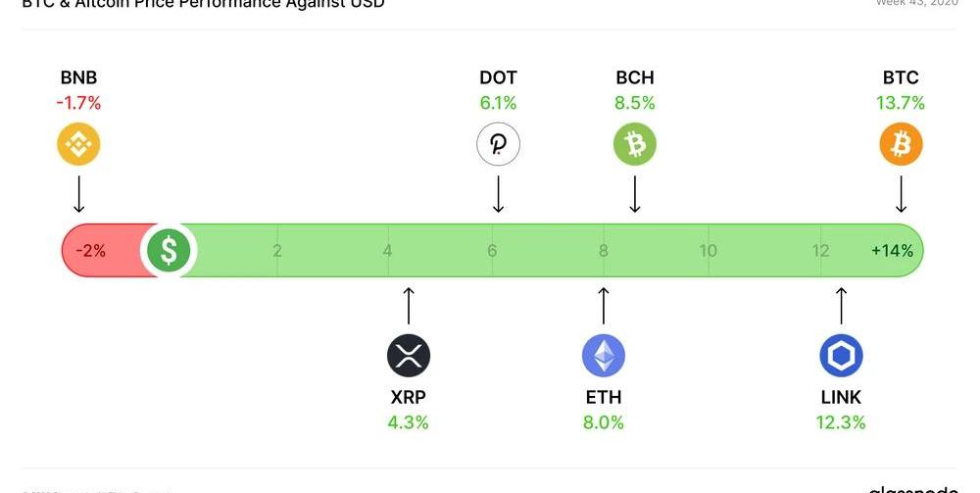Click the 6 tick mark on scale
Screen dimensions: 980x493
click(492, 251)
